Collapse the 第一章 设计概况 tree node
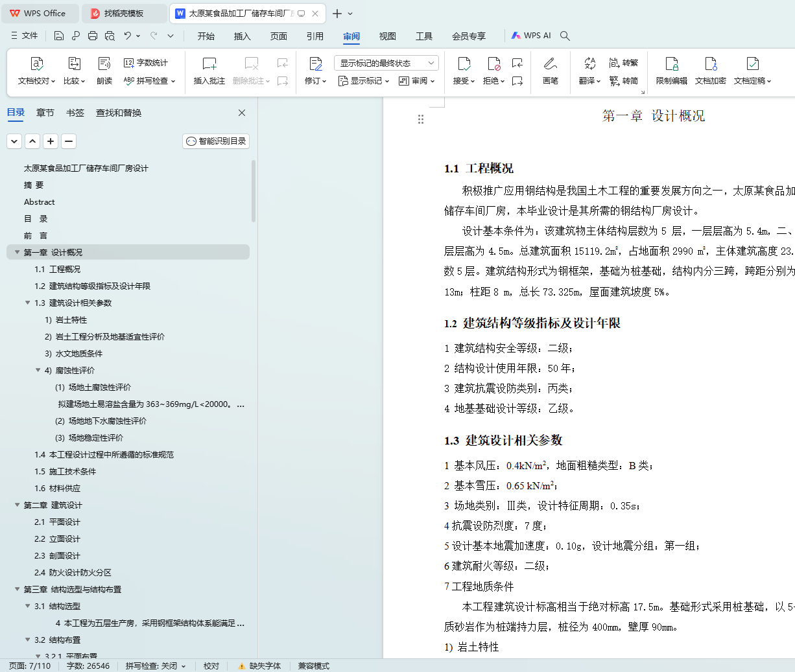Screen dimensions: 795x672 [17, 252]
